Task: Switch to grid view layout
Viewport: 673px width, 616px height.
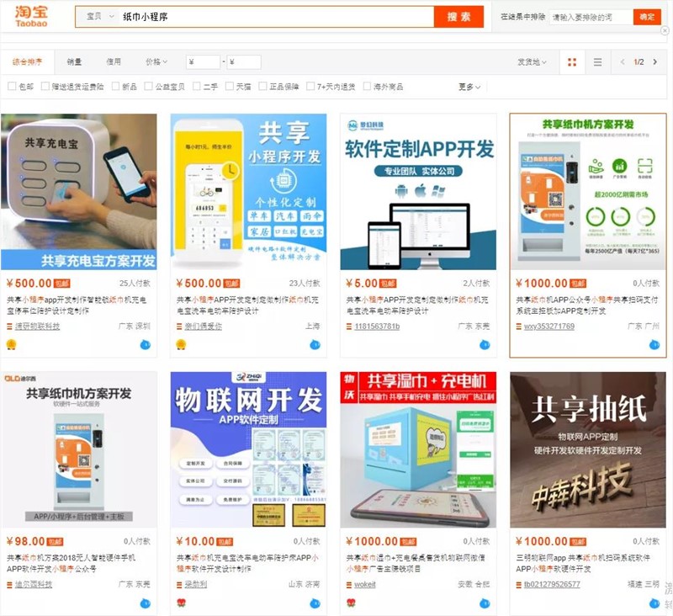Action: tap(572, 62)
